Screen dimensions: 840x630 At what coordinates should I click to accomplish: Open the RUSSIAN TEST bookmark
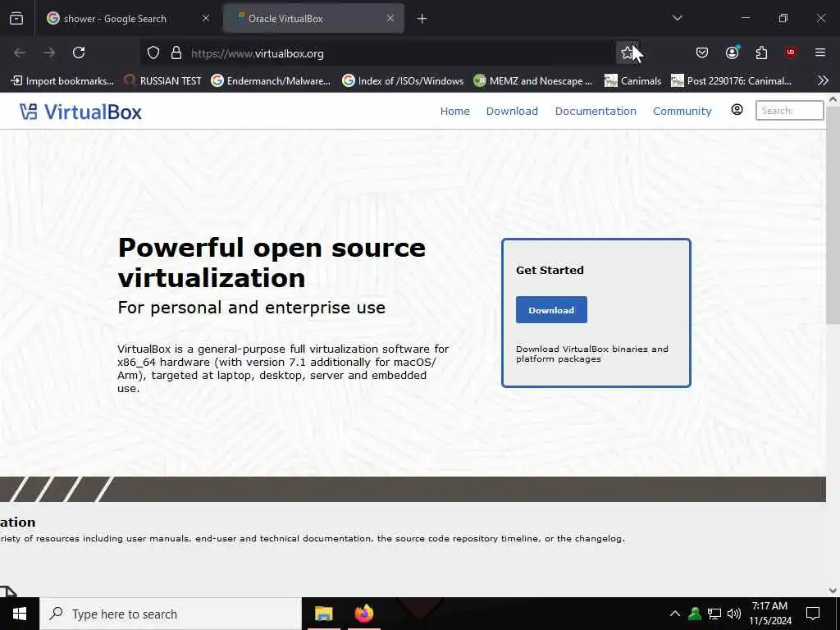[162, 81]
